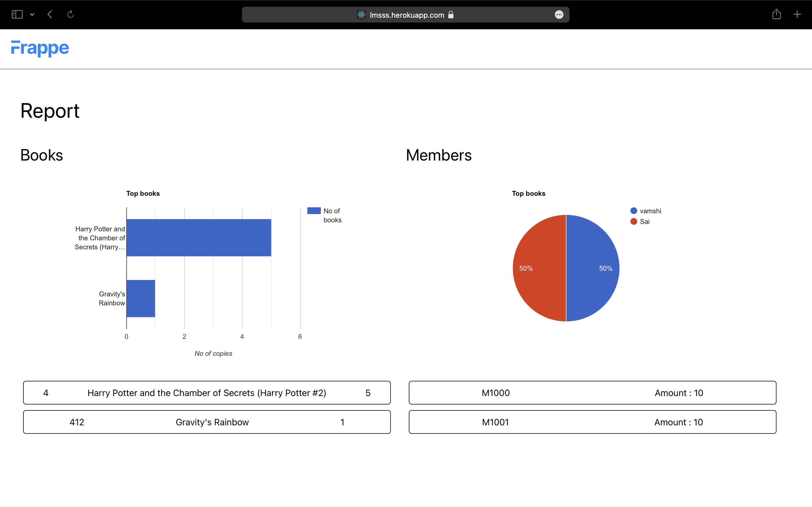Viewport: 812px width, 507px height.
Task: Open the page options ellipsis in the address bar
Action: [559, 14]
